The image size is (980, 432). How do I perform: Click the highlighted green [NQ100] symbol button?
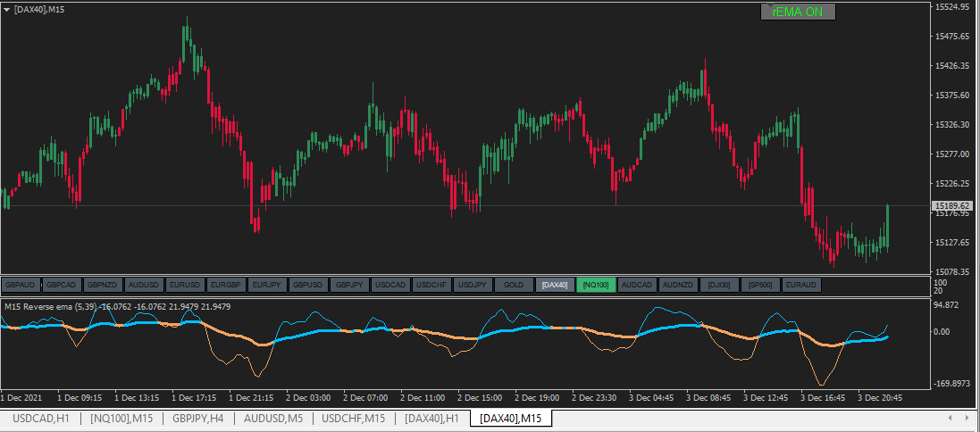pos(596,285)
